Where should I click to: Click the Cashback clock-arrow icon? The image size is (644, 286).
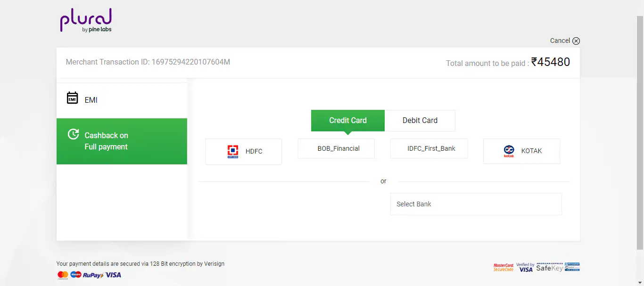click(x=73, y=134)
